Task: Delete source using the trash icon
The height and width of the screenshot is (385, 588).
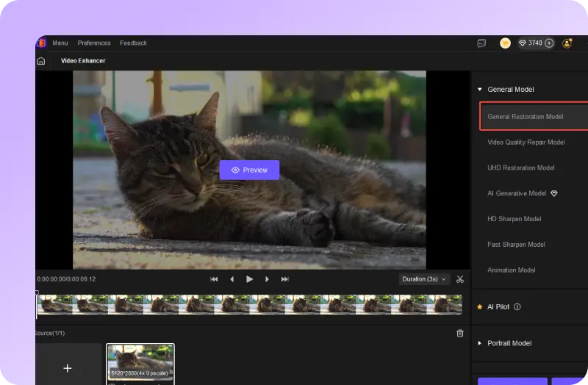Action: pyautogui.click(x=460, y=333)
